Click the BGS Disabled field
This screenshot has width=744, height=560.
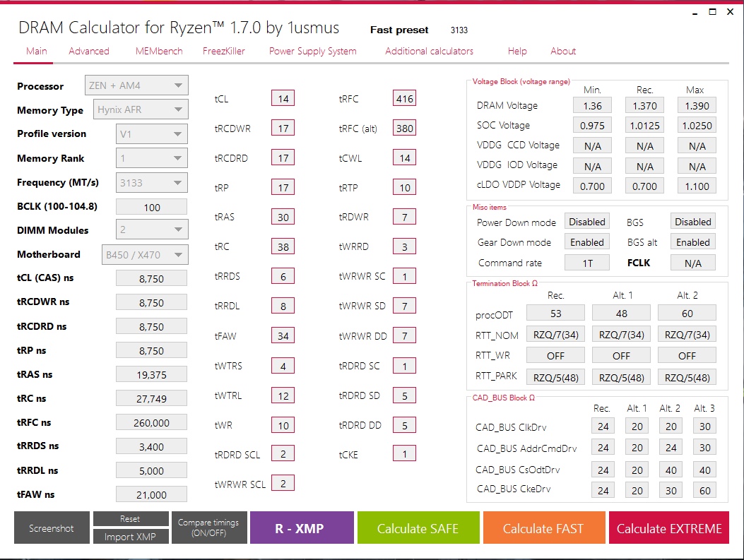(x=692, y=222)
